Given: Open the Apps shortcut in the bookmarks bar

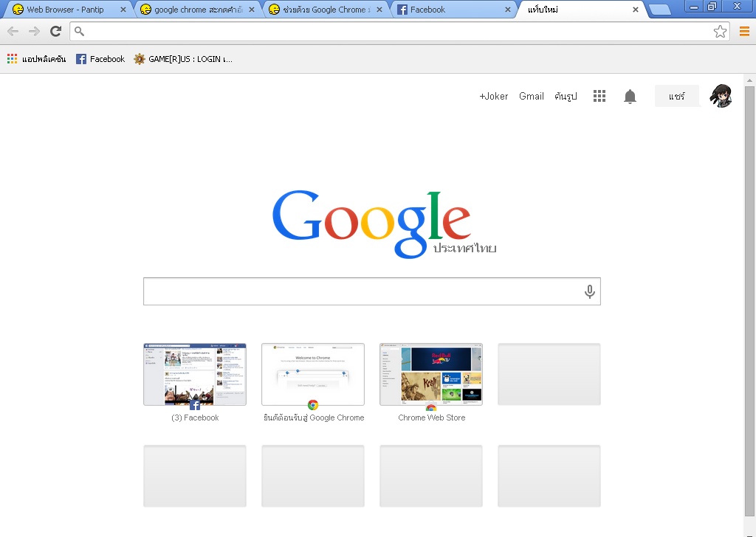Looking at the screenshot, I should 37,59.
